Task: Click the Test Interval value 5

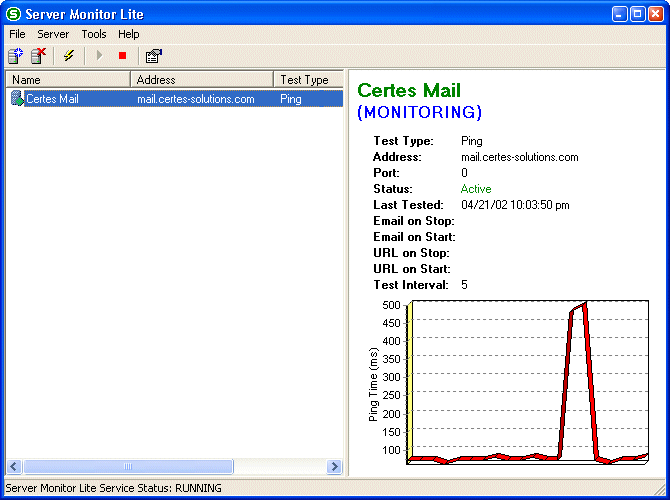Action: [x=464, y=285]
